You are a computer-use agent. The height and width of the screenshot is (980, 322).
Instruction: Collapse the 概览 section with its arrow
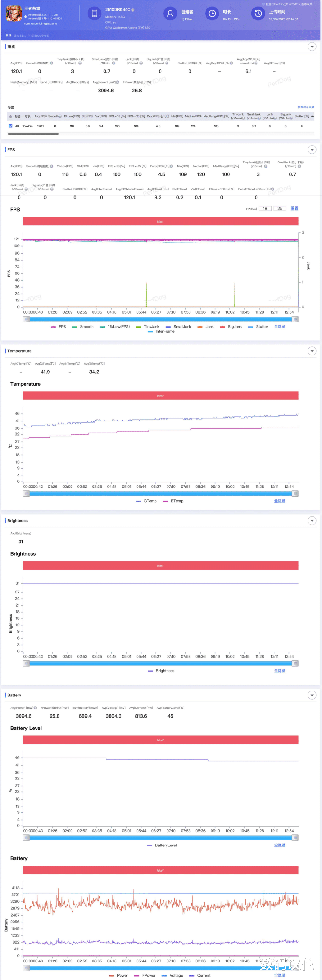[x=312, y=47]
